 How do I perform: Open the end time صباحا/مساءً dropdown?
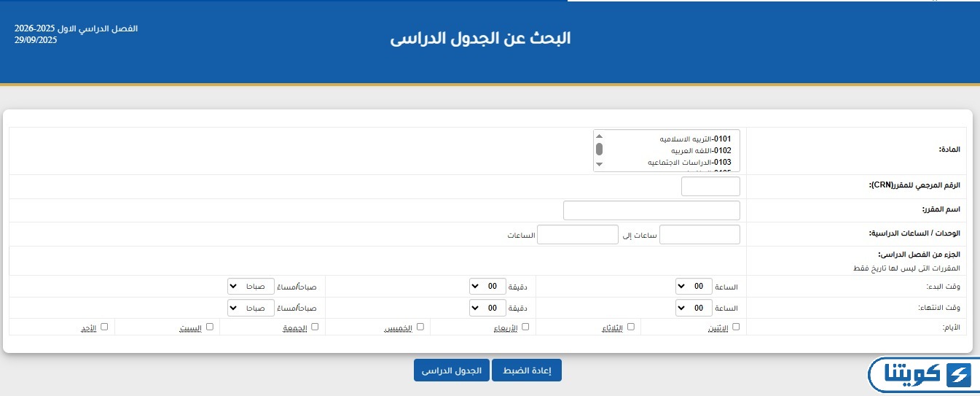[251, 308]
